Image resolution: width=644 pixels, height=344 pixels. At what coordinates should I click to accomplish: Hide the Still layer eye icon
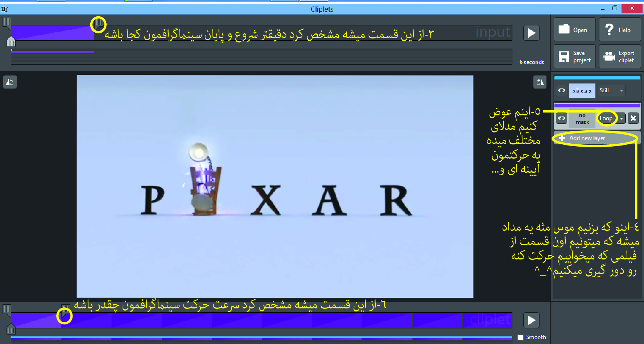pyautogui.click(x=561, y=90)
